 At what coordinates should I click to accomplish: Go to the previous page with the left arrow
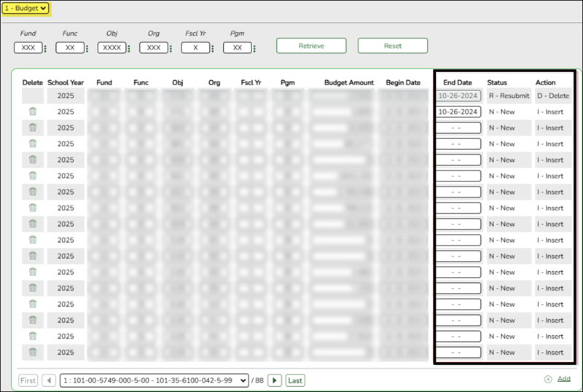tap(50, 380)
